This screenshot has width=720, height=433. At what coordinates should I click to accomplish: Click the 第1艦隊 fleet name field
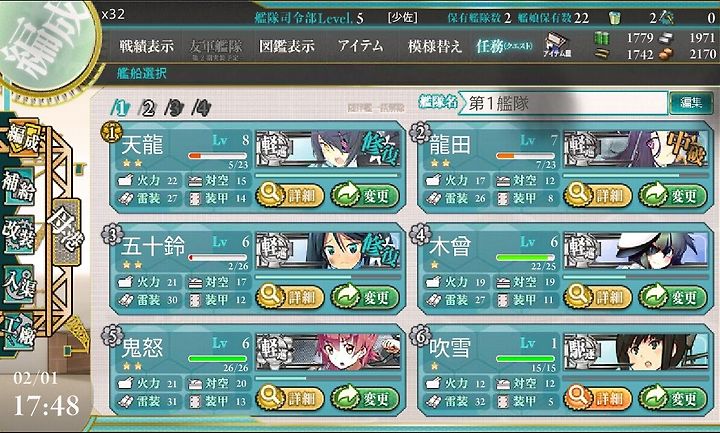pyautogui.click(x=564, y=103)
